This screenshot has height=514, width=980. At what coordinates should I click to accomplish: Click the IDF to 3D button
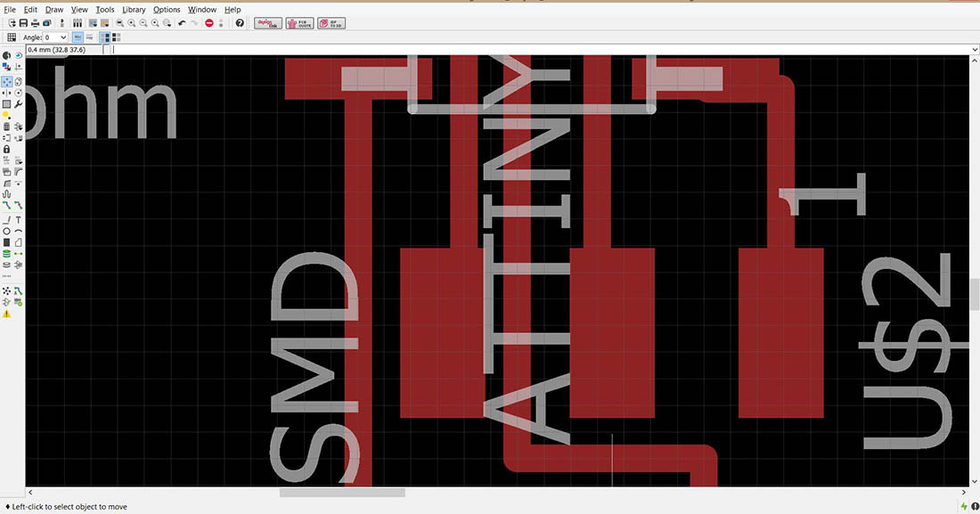coord(331,23)
